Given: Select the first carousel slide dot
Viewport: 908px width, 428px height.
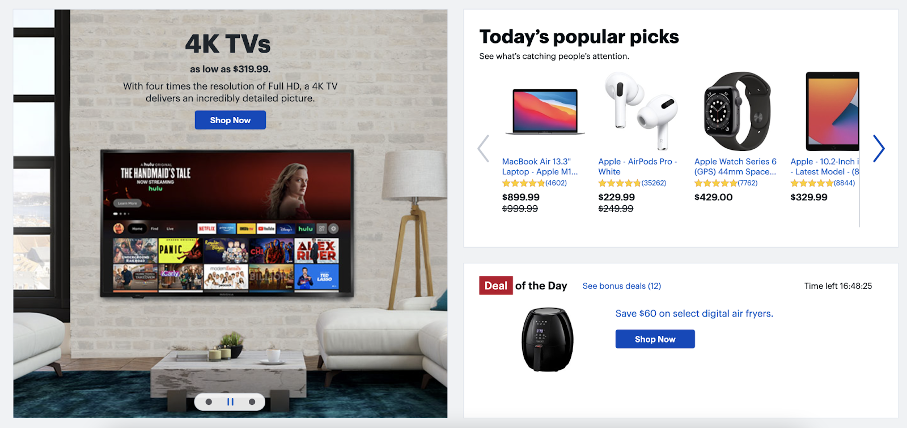Looking at the screenshot, I should point(209,402).
